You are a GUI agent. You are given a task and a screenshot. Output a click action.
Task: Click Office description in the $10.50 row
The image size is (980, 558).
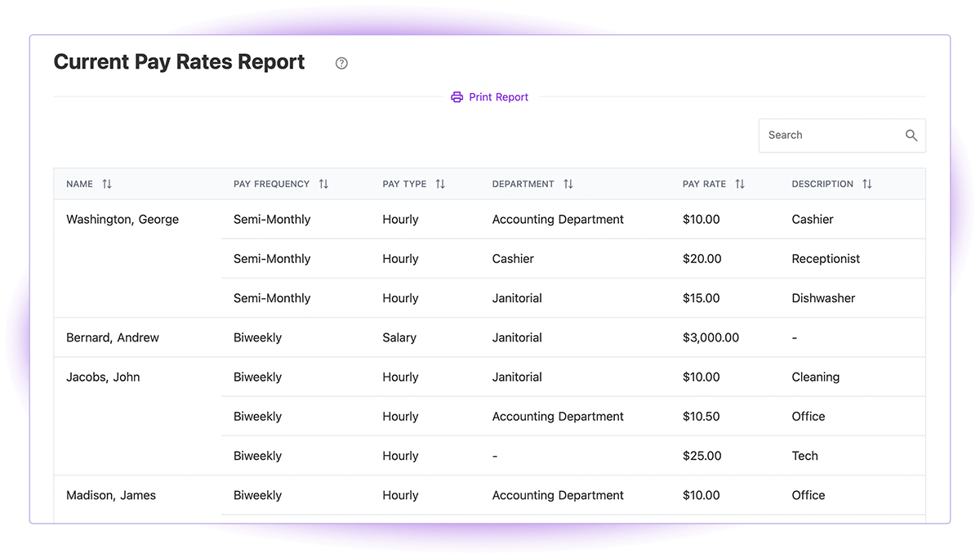[808, 417]
